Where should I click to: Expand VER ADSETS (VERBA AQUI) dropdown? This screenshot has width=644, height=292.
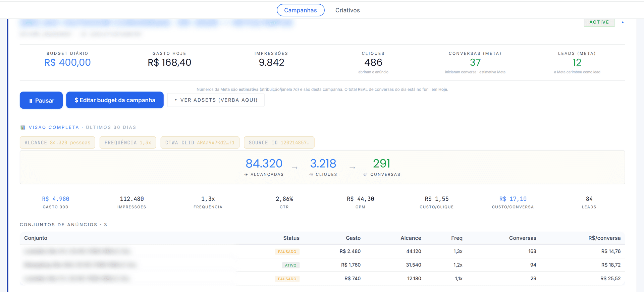[216, 100]
